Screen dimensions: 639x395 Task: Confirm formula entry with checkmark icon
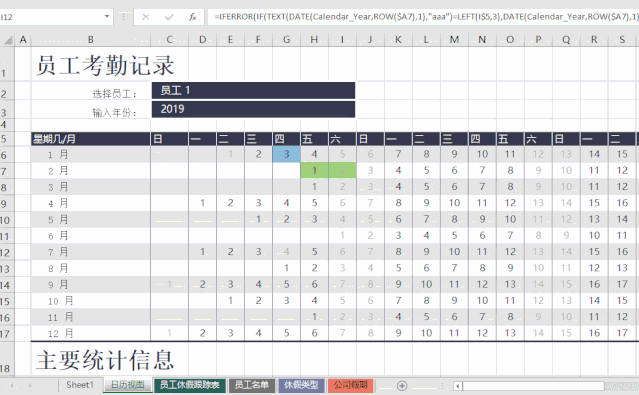[x=169, y=17]
